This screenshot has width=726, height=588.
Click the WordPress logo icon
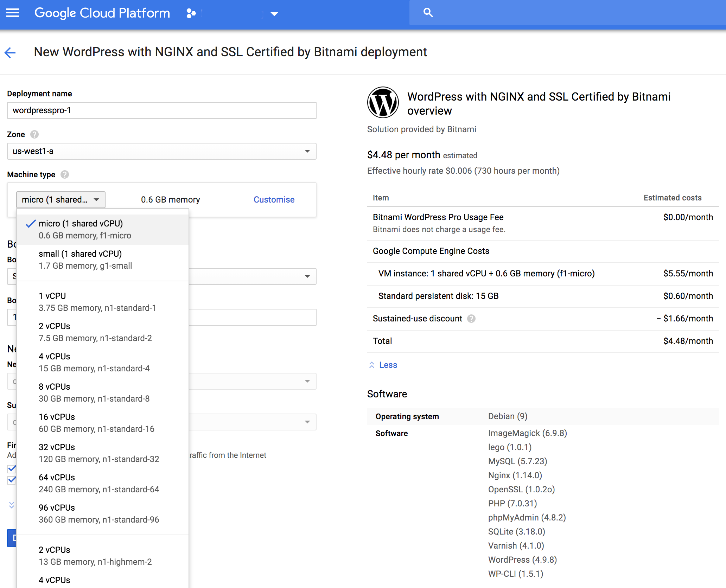383,102
